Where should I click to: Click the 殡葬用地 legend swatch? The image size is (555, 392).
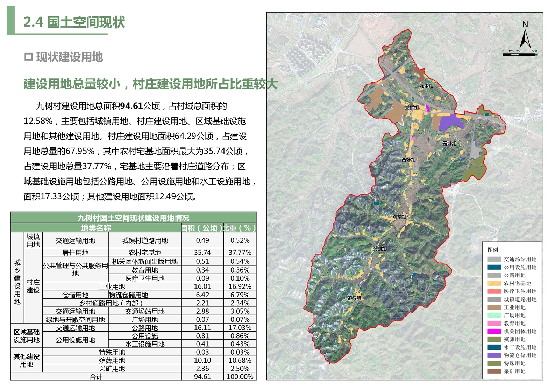(x=494, y=339)
